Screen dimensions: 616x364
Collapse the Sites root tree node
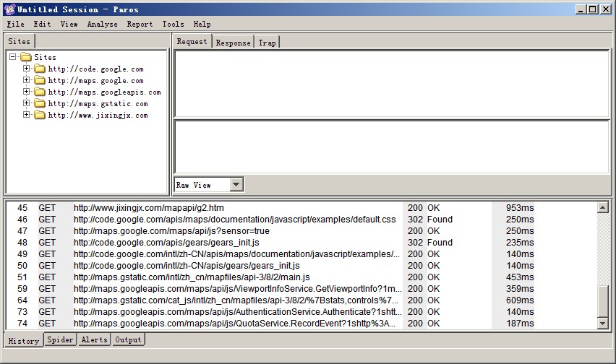pyautogui.click(x=12, y=57)
